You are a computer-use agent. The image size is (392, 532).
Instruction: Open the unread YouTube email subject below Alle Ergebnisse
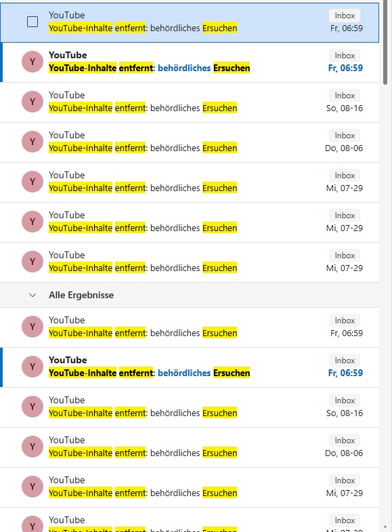point(150,373)
